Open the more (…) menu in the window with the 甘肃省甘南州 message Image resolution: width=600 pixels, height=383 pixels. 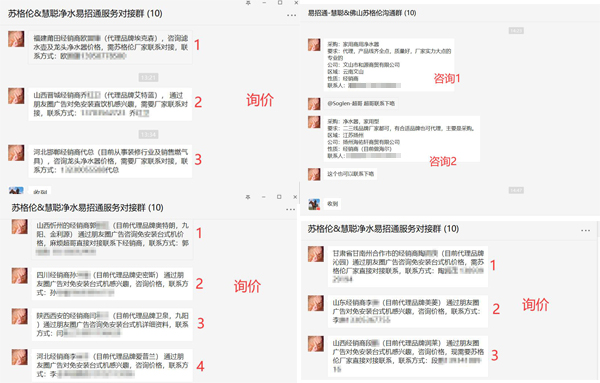(585, 230)
